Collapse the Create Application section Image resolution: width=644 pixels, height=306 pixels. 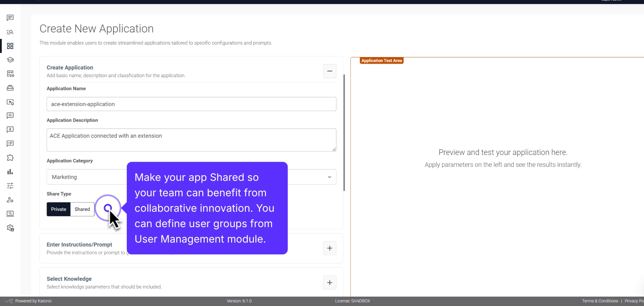[x=329, y=71]
